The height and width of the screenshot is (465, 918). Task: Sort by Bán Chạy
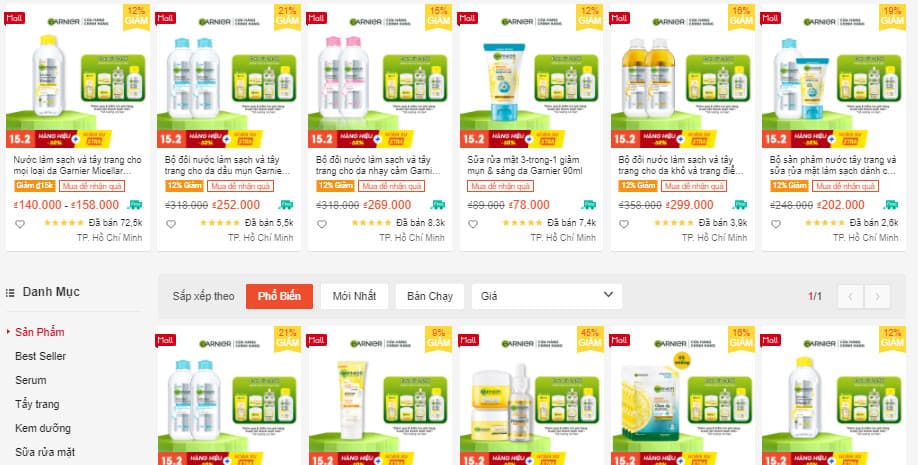(x=430, y=296)
